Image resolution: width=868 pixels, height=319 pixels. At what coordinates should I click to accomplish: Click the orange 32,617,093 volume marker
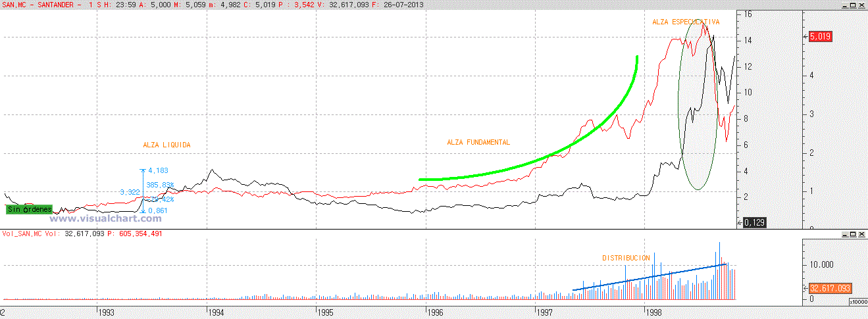(830, 288)
